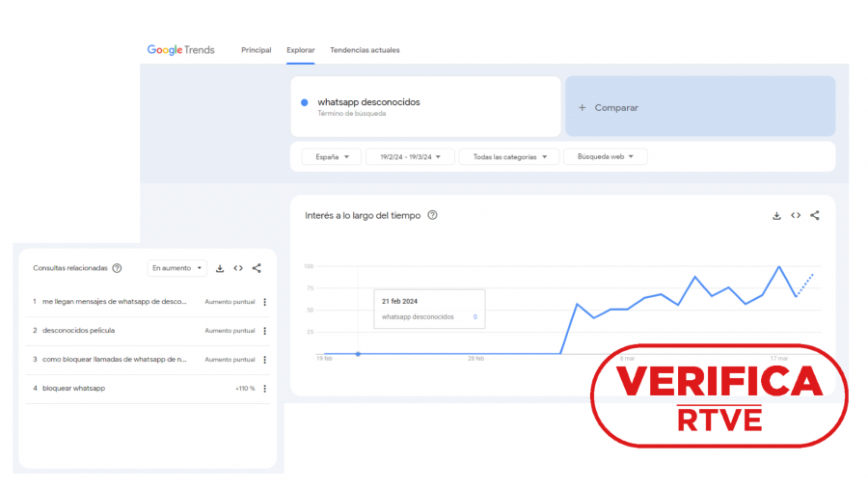
Task: Open more options for 'me llegan mensajes' row
Action: click(264, 302)
